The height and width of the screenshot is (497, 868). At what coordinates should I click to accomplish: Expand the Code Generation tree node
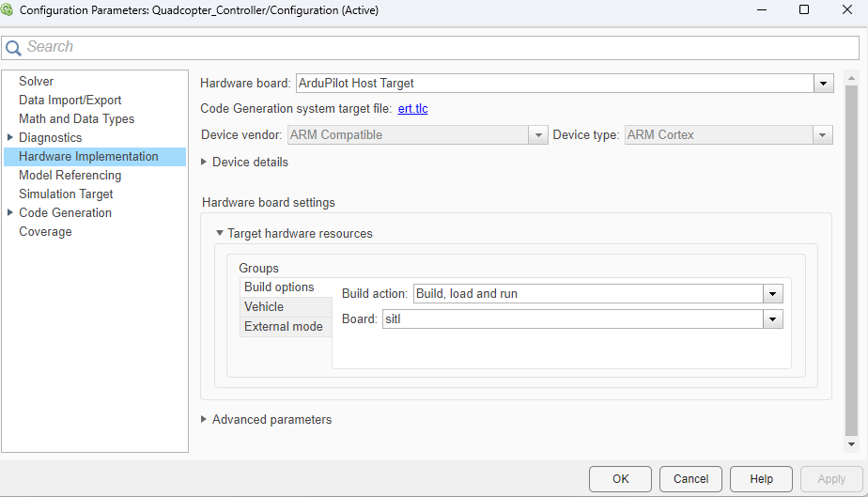point(10,212)
